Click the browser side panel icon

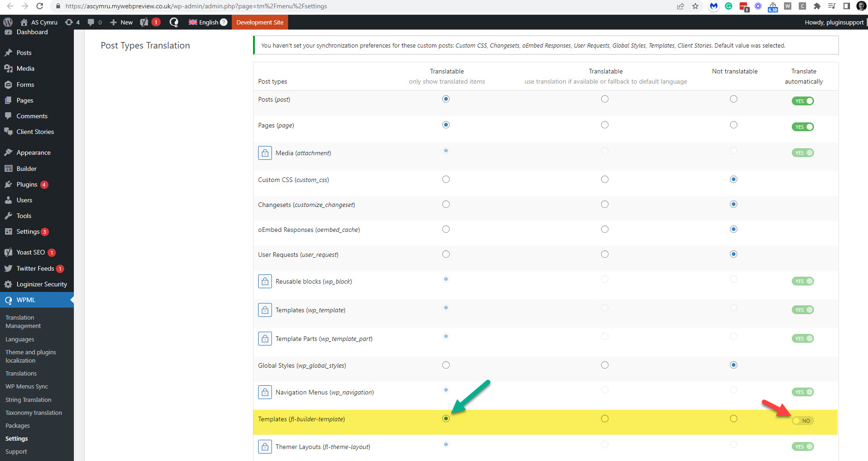pyautogui.click(x=847, y=6)
